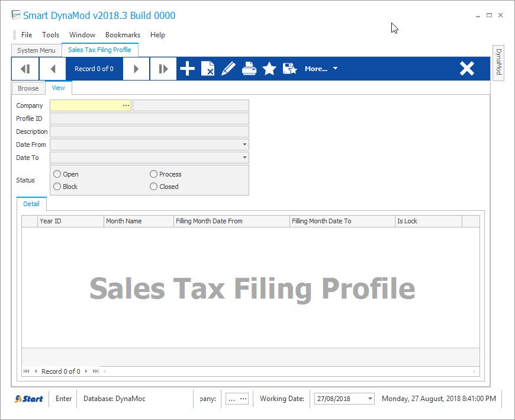Viewport: 515px width, 420px height.
Task: Click Filling Month Date To column header
Action: point(342,221)
